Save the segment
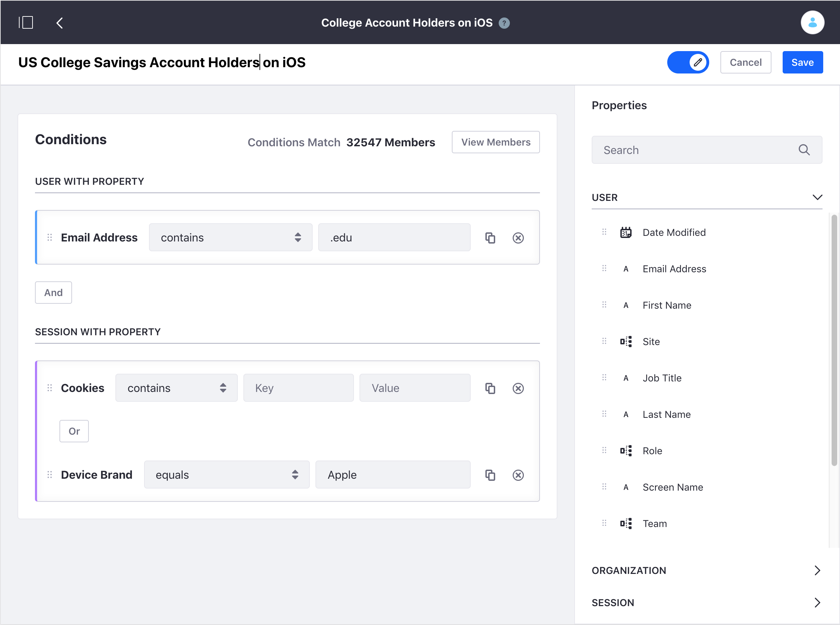The height and width of the screenshot is (625, 840). pyautogui.click(x=802, y=62)
